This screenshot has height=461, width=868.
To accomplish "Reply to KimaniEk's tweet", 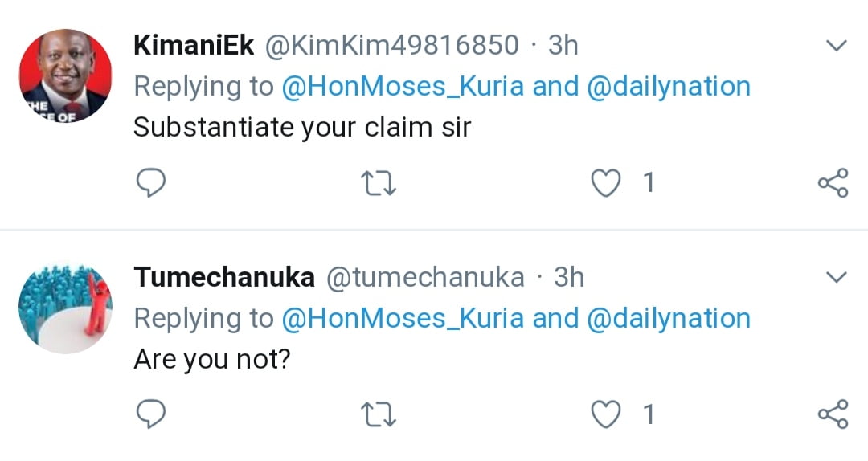I will tap(149, 184).
